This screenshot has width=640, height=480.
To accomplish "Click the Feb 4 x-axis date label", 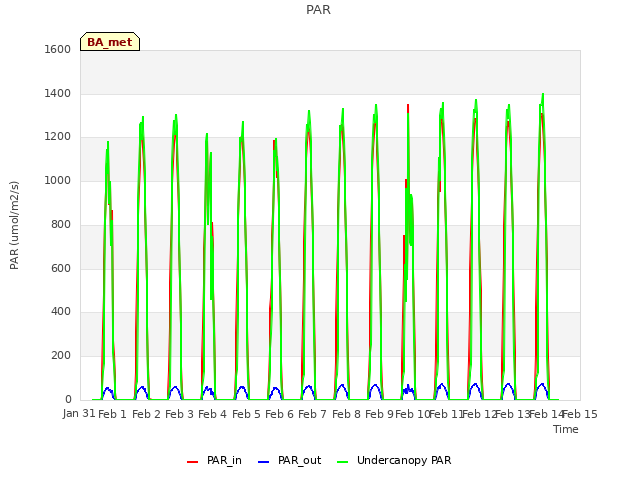I will coord(212,414).
